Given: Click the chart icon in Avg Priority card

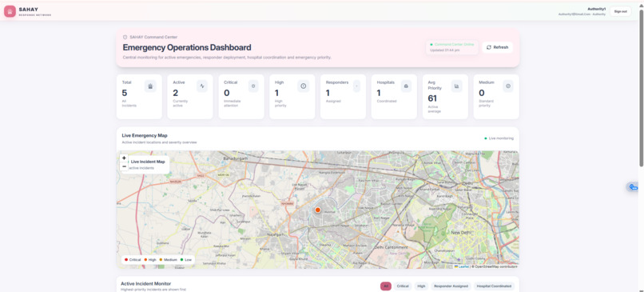Looking at the screenshot, I should tap(457, 86).
